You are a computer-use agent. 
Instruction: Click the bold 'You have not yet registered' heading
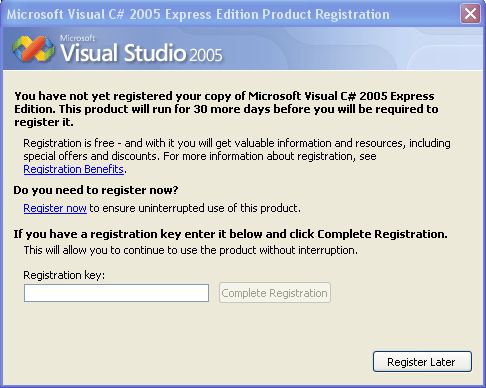[226, 109]
